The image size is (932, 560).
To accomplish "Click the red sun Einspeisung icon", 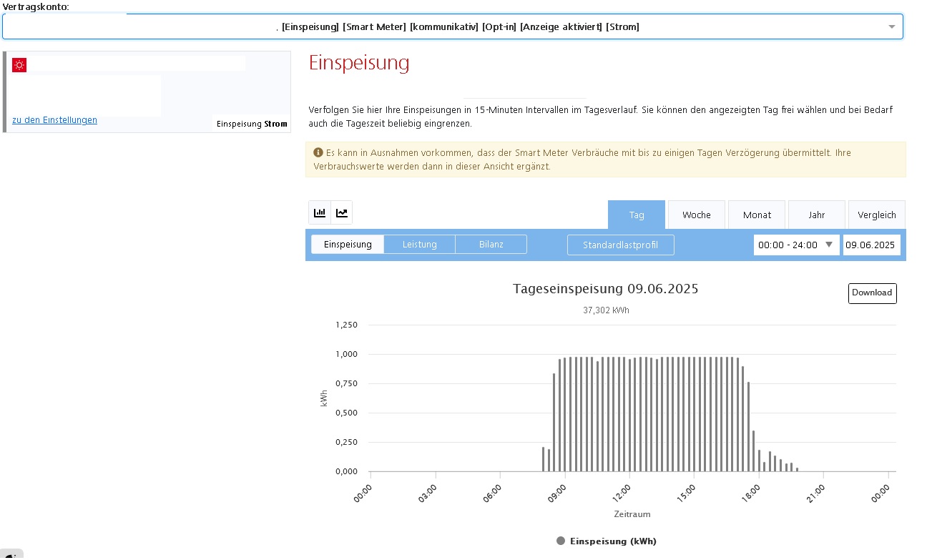I will [19, 65].
